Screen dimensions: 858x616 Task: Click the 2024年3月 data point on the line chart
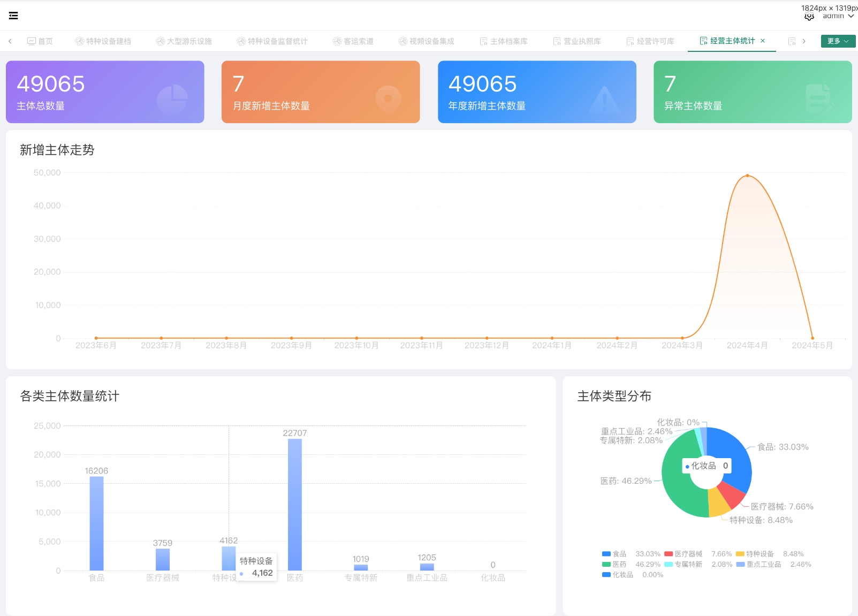(x=682, y=338)
